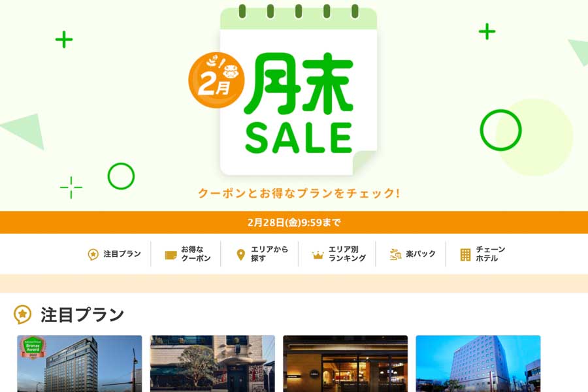Viewport: 588px width, 392px height.
Task: Select the third hotel thumbnail with lit entrance
Action: coord(345,364)
